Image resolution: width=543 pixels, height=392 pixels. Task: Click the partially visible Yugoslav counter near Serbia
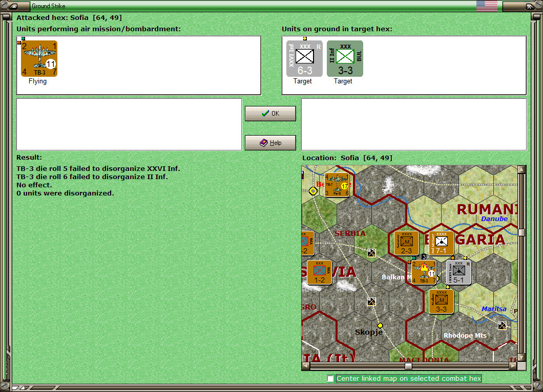pos(308,243)
